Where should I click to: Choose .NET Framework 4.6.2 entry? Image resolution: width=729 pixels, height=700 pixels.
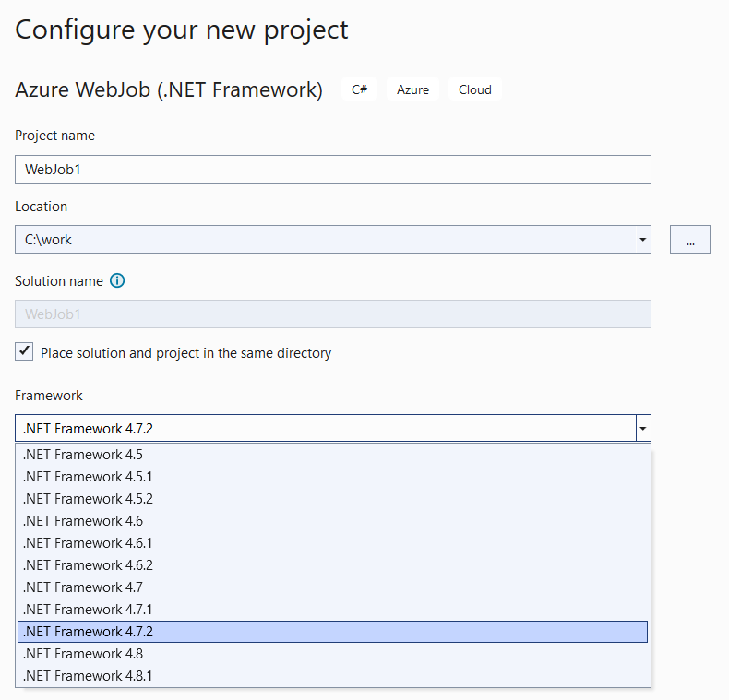[x=333, y=565]
